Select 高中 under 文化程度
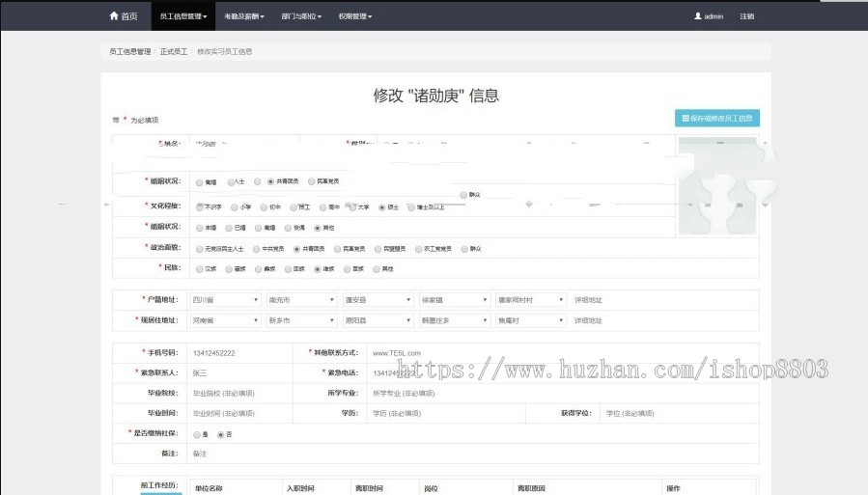The width and height of the screenshot is (868, 495). click(322, 207)
